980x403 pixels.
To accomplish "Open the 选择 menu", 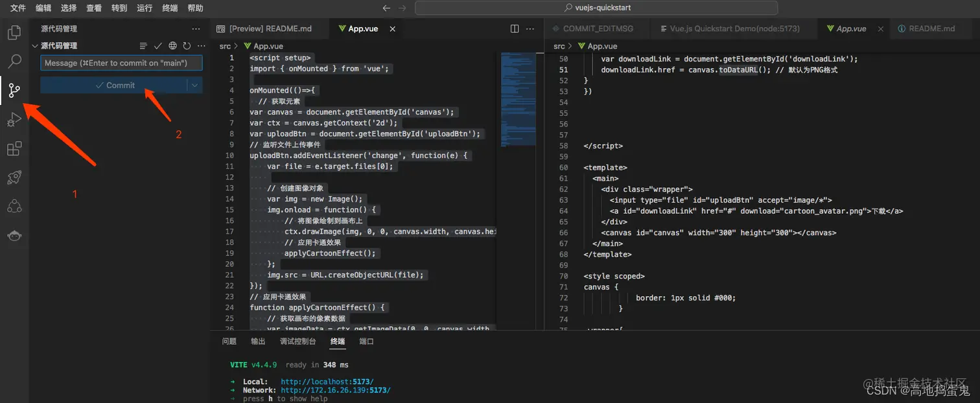I will click(x=69, y=8).
